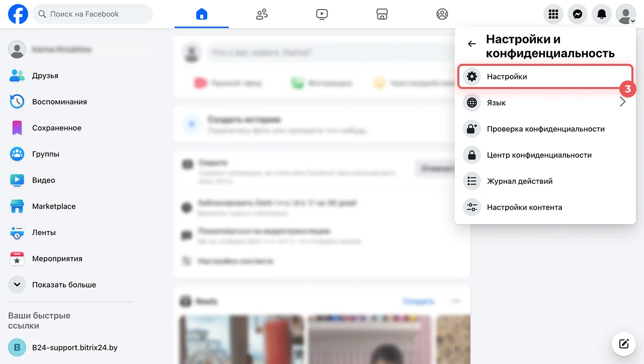The width and height of the screenshot is (644, 364).
Task: Click the new message compose icon
Action: point(624,344)
